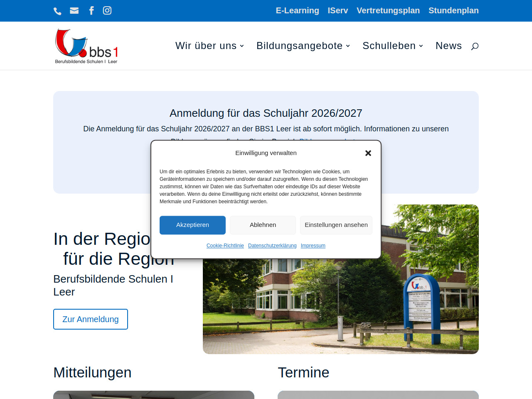Screen dimensions: 532x399
Task: Click the email envelope icon
Action: tap(74, 11)
